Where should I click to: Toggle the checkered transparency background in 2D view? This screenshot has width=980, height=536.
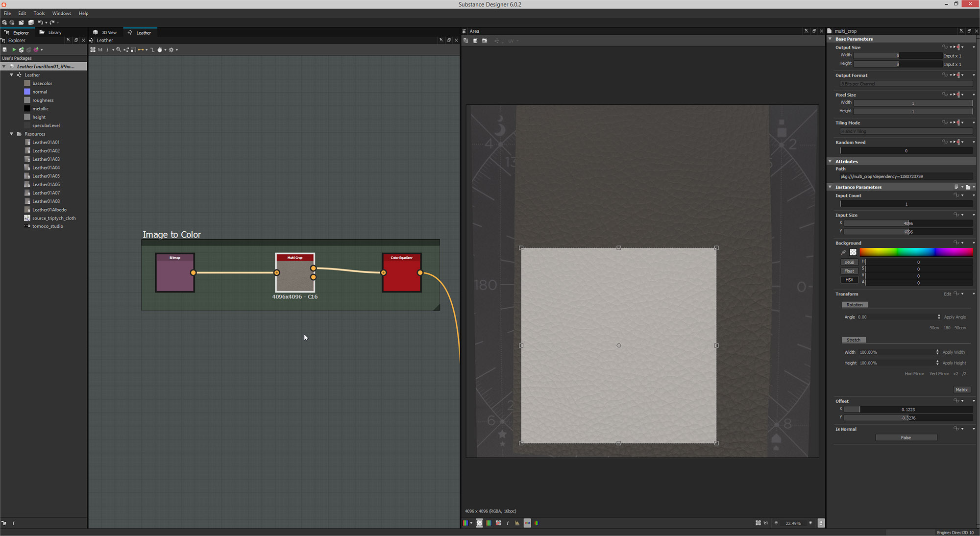(x=479, y=523)
